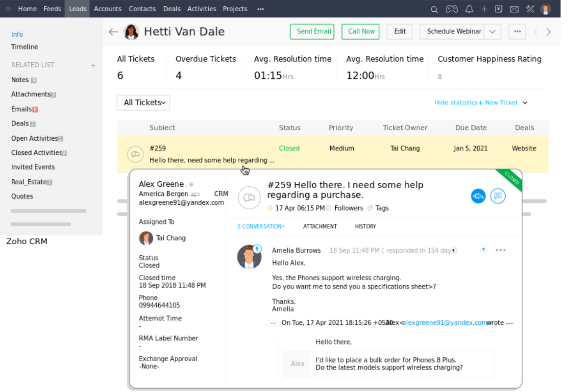The height and width of the screenshot is (392, 588).
Task: Open the comment bubble icon next to Reply
Action: (498, 196)
